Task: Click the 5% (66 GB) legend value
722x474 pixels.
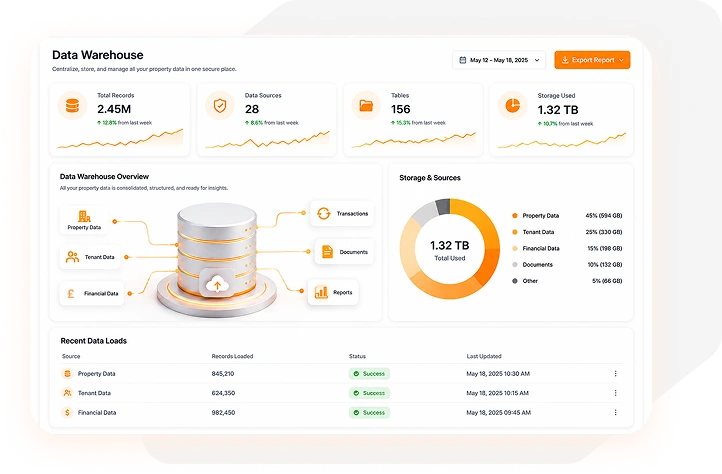Action: point(607,281)
